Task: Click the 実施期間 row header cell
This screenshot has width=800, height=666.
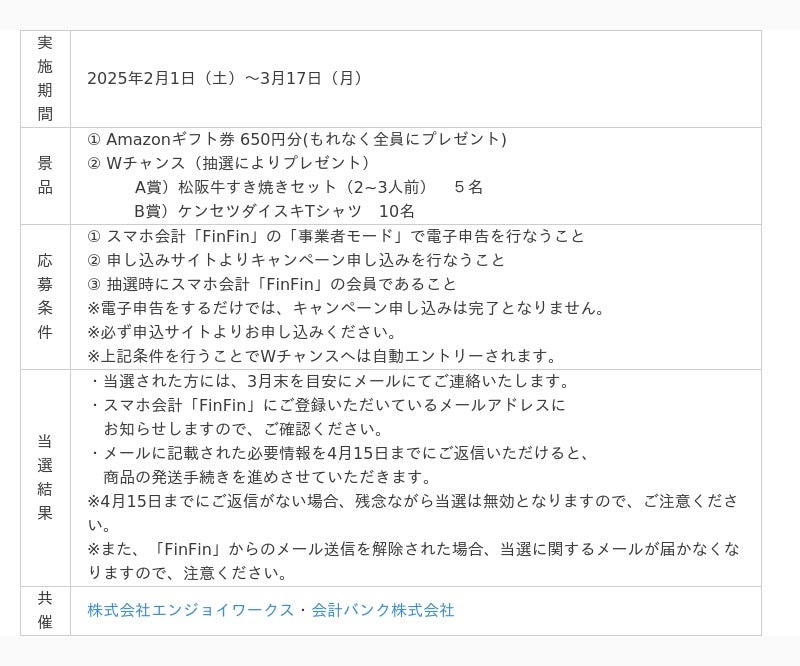Action: pos(45,78)
